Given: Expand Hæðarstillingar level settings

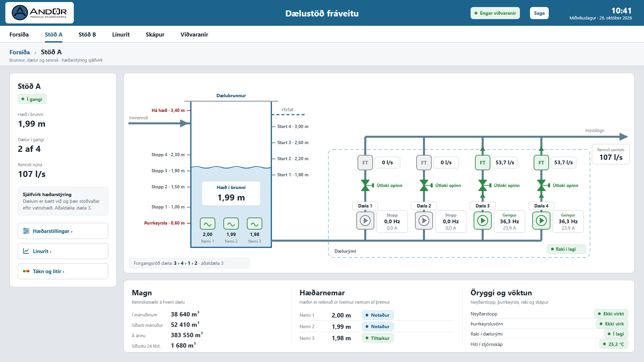Looking at the screenshot, I should pos(63,231).
